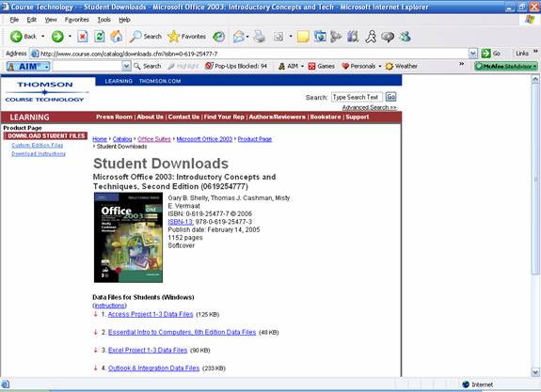Download Outlook & Integration Data Files

click(x=153, y=368)
